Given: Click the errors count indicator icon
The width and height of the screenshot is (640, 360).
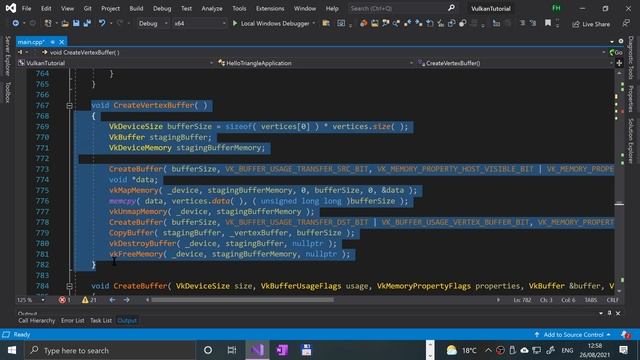Looking at the screenshot, I should (x=62, y=300).
